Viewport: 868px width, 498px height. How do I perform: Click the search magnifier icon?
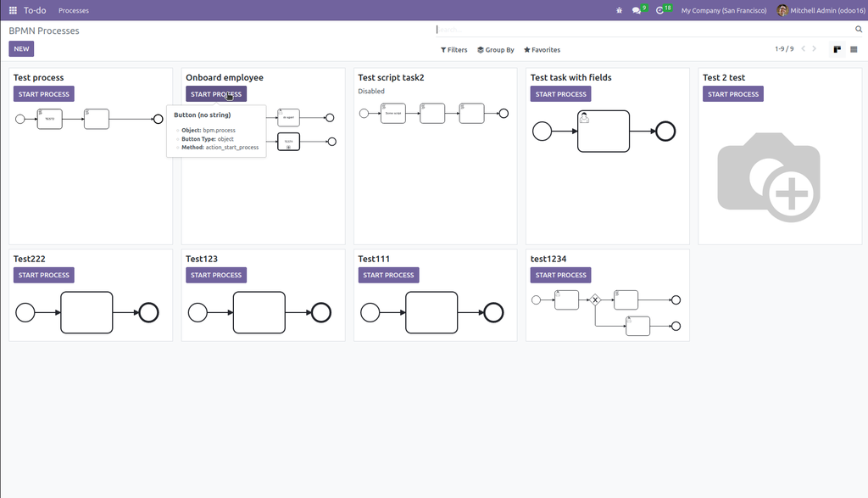[859, 30]
